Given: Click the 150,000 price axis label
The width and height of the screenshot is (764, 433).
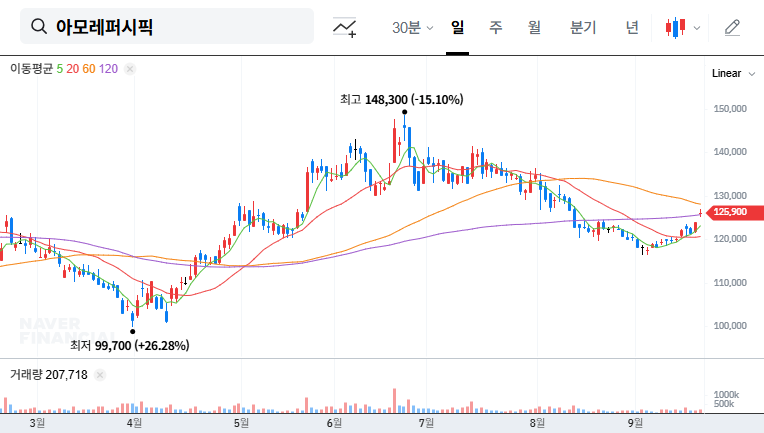Looking at the screenshot, I should (730, 109).
